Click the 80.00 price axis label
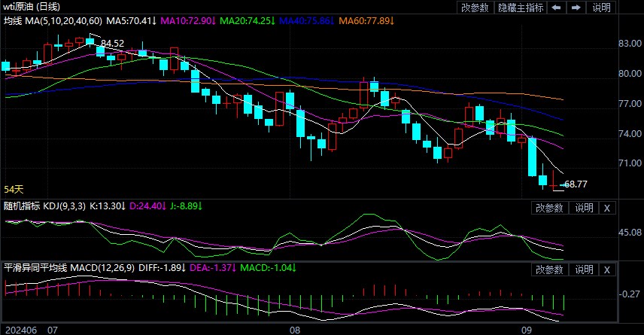644x335 pixels. click(630, 74)
